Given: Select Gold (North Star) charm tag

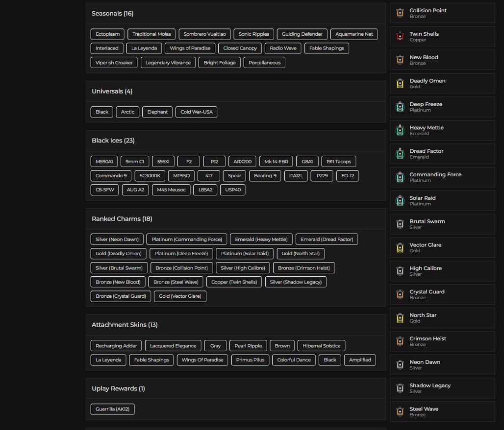Looking at the screenshot, I should click(301, 253).
